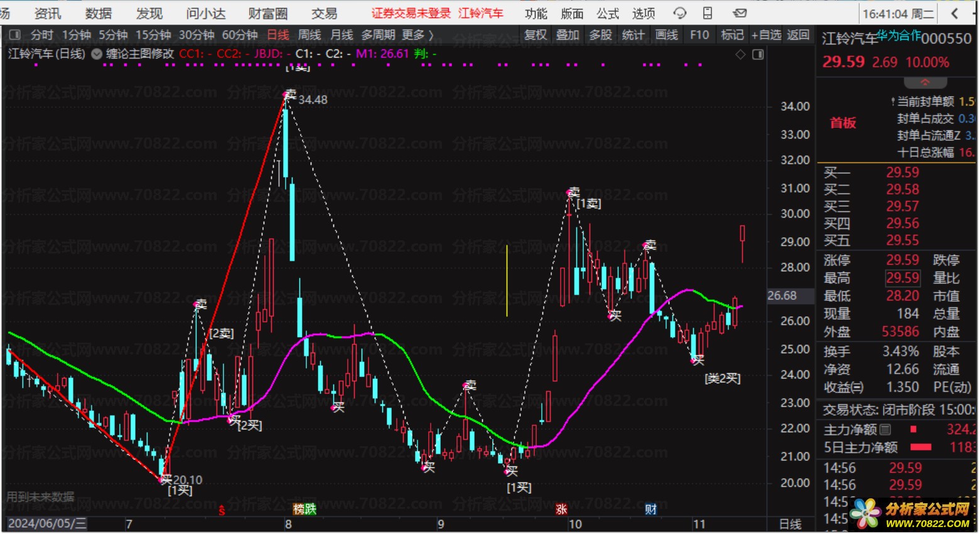Expand the indicator dropdown beside 缠论主图修改
Screen dimensions: 980x534
[x=97, y=54]
